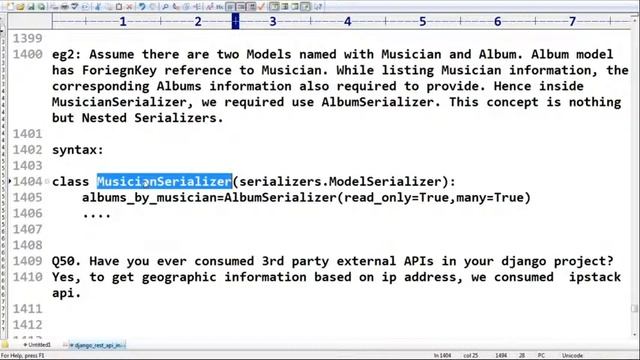
Task: Click the blue column marker on ruler
Action: tap(236, 21)
